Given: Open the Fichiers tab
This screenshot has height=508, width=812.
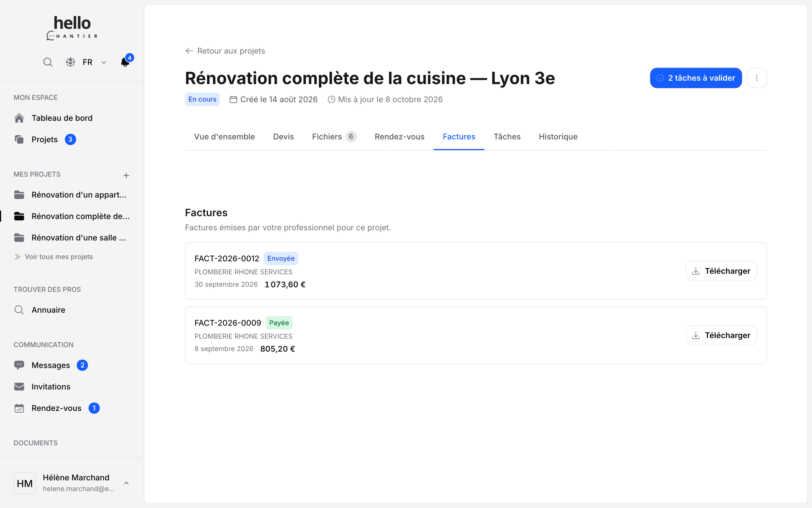Looking at the screenshot, I should (x=334, y=137).
